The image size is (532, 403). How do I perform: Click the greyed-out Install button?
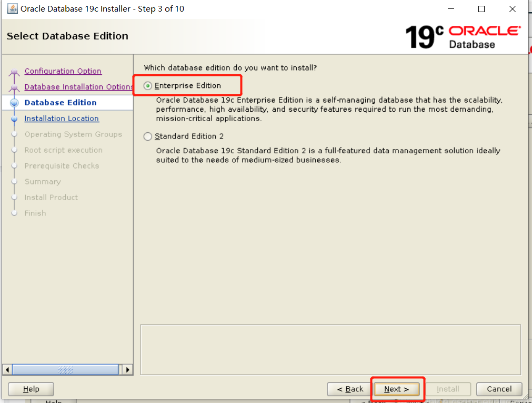[448, 389]
